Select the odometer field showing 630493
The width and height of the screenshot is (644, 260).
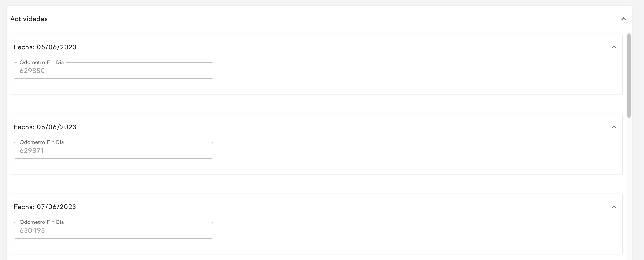[x=113, y=230]
